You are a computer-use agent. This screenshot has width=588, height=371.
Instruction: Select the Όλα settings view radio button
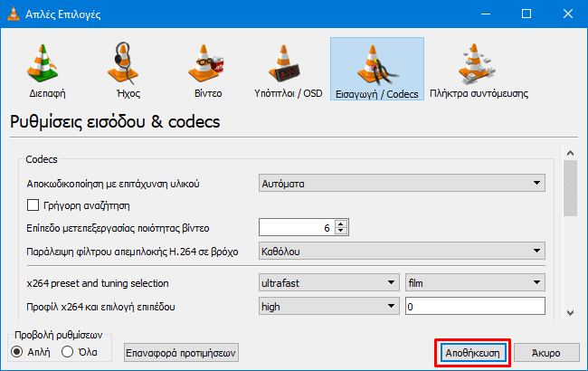coord(68,352)
